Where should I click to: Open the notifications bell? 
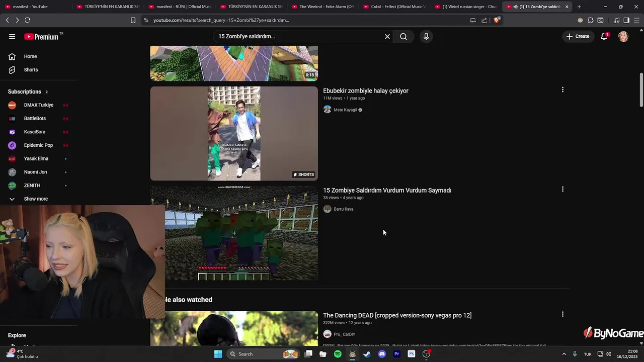[x=604, y=37]
